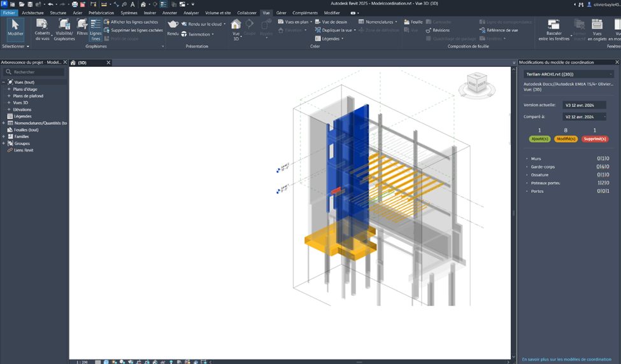Click the Undo arrow icon
Screen dimensions: 621x364
[x=50, y=4]
